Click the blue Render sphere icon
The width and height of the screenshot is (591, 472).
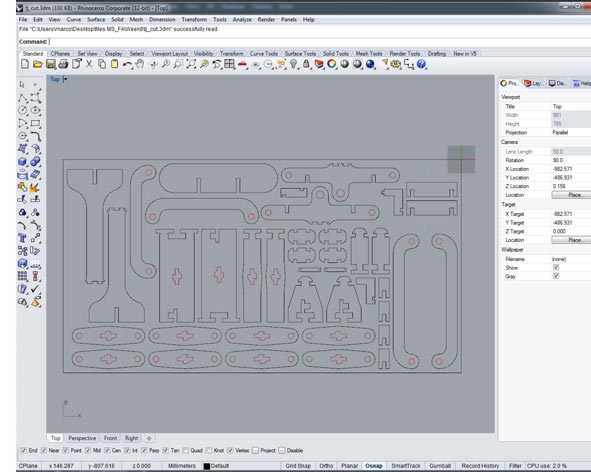tap(371, 64)
